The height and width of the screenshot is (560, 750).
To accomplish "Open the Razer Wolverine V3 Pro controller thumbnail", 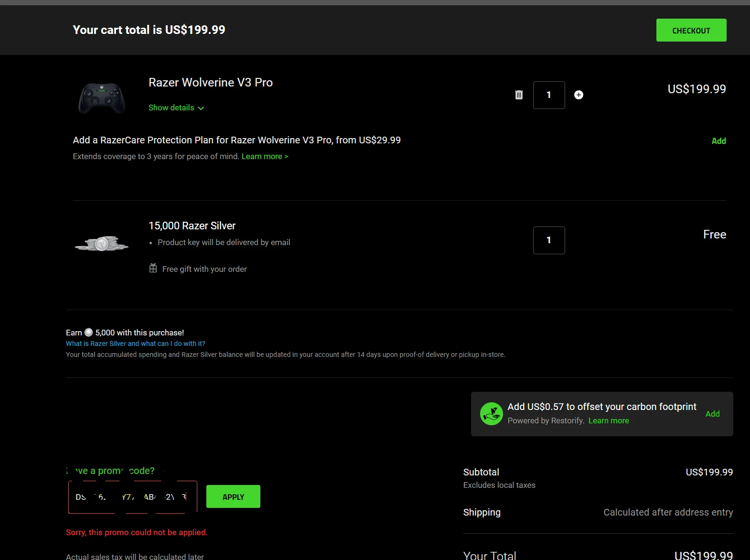I will pyautogui.click(x=102, y=98).
